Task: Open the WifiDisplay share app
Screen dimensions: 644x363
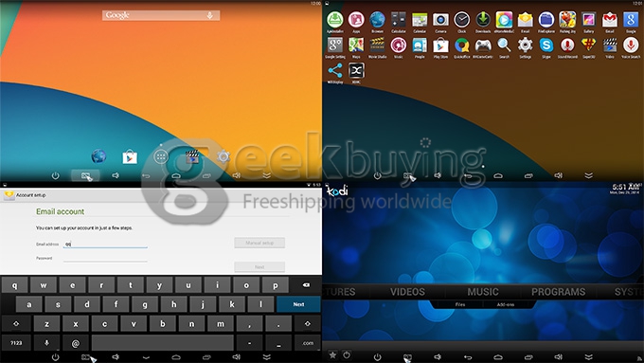Action: point(334,71)
